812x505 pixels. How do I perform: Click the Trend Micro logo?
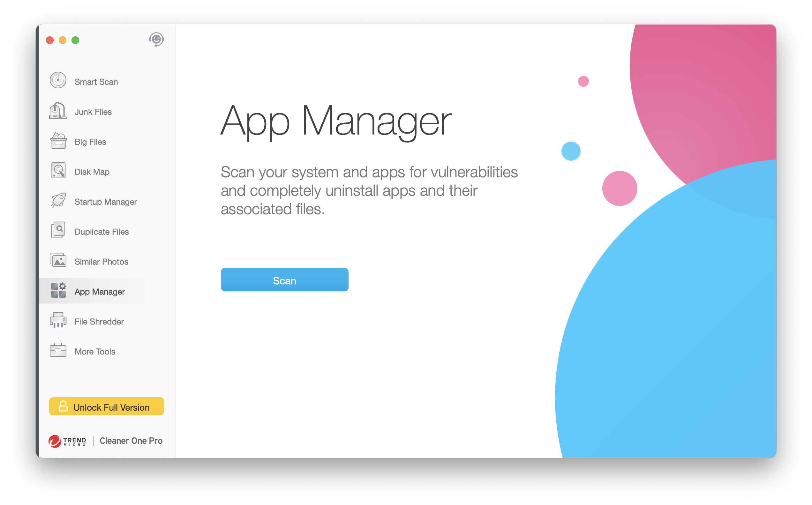click(x=68, y=441)
